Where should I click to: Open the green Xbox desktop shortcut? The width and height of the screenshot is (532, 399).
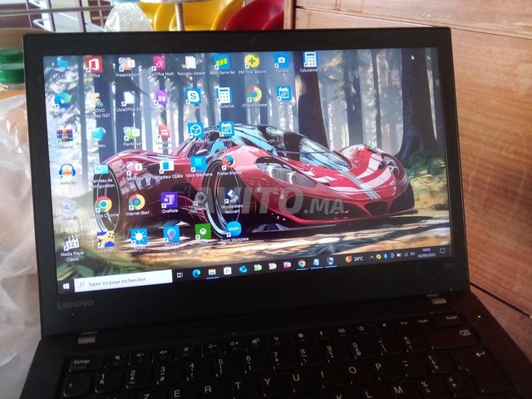(203, 234)
